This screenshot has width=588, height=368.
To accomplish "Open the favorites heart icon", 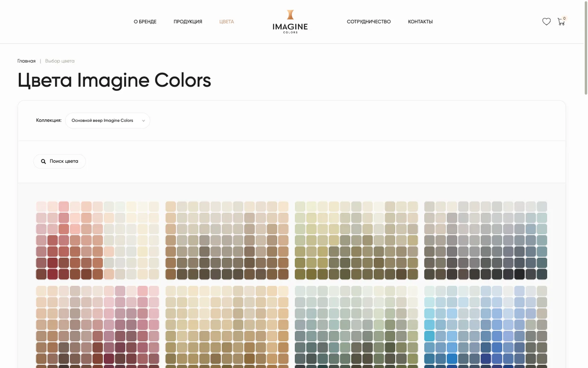I will (x=546, y=22).
